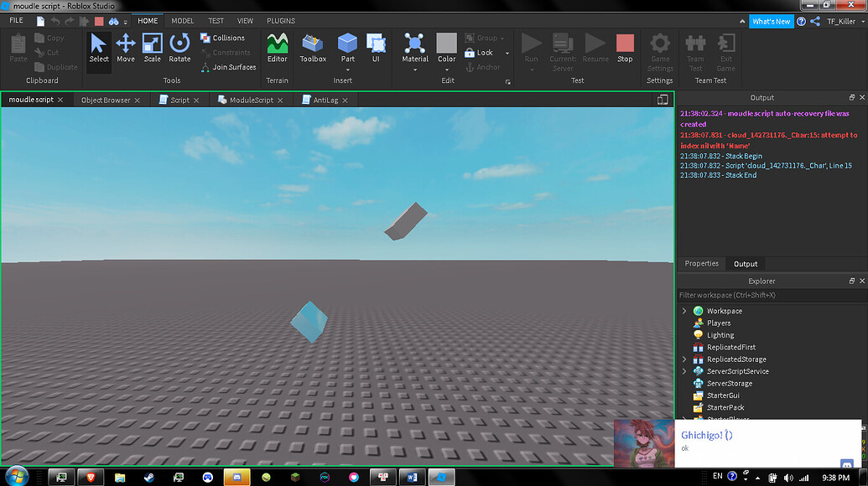Screen dimensions: 868x486
Task: Click the Undo arrow in quick access bar
Action: click(x=55, y=21)
